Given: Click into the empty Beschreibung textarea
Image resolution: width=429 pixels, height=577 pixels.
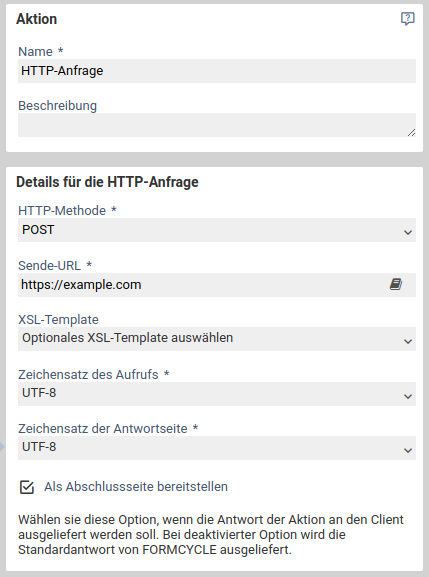Looking at the screenshot, I should (217, 125).
